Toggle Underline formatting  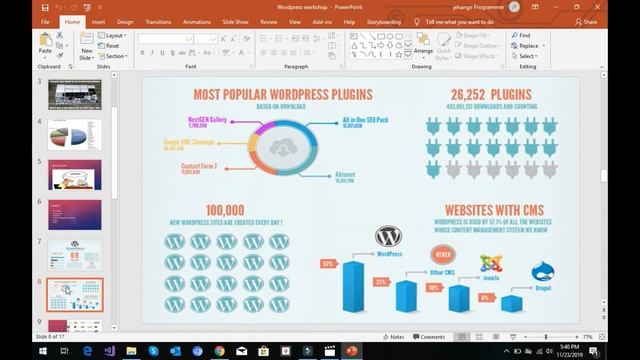(162, 53)
